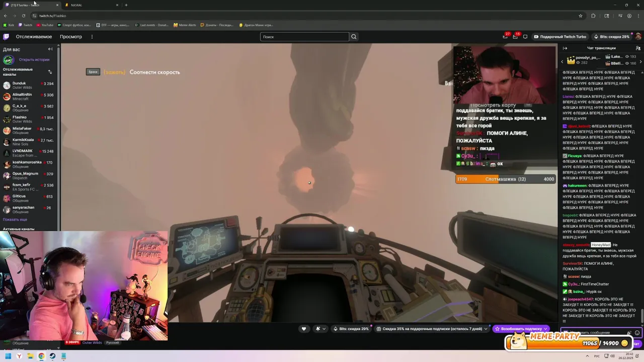Open koshkamoroshka channel in the sidebar
Screen dimensions: 644x362
(x=29, y=164)
